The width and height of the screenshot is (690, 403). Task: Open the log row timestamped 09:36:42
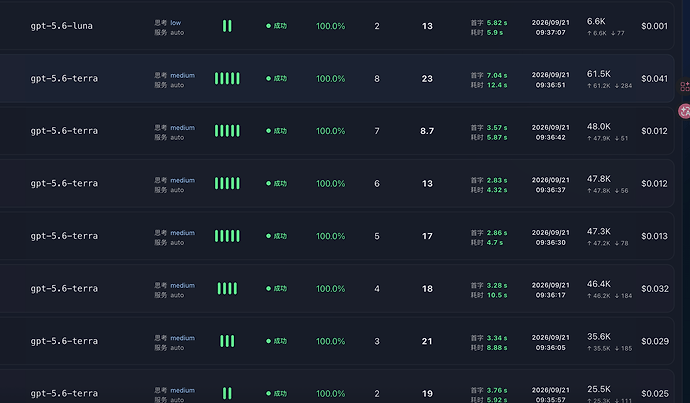click(x=337, y=131)
